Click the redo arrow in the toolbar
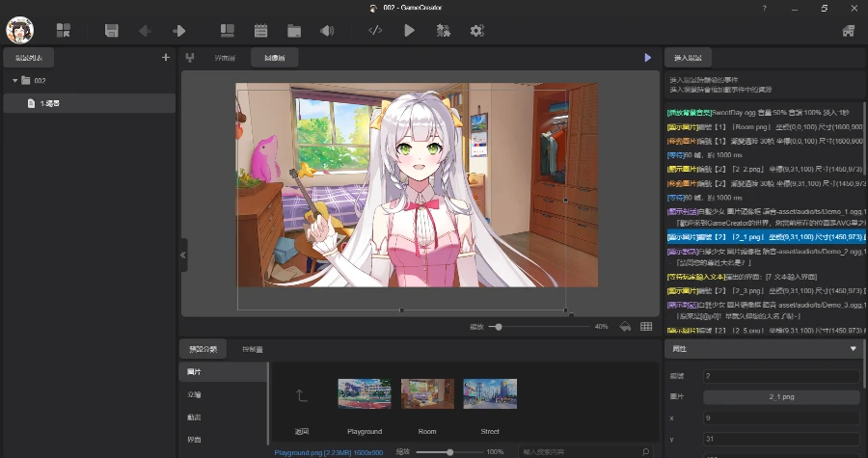 (x=178, y=31)
